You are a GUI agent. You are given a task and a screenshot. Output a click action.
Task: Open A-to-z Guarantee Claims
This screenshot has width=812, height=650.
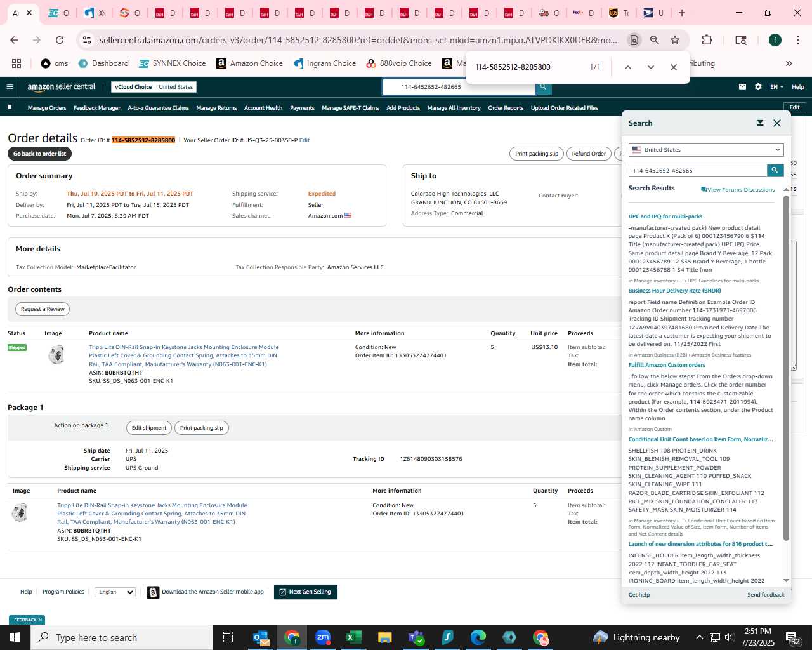[x=159, y=108]
